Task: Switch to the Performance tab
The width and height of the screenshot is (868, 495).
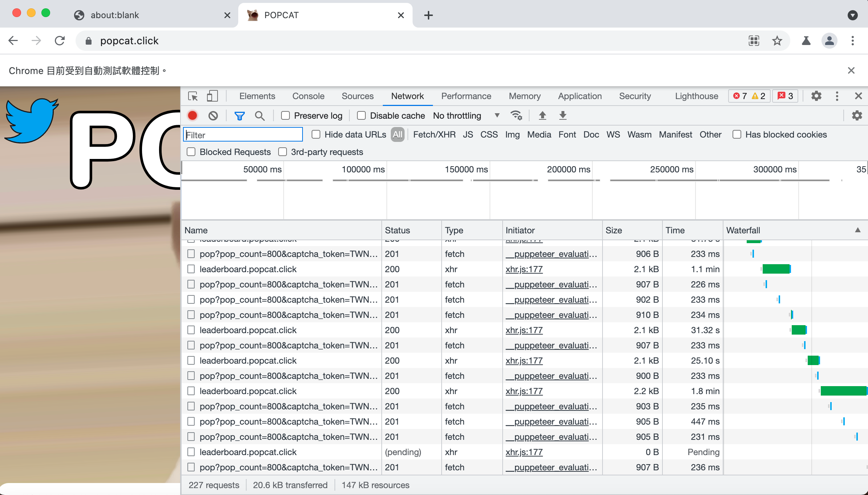Action: coord(466,96)
